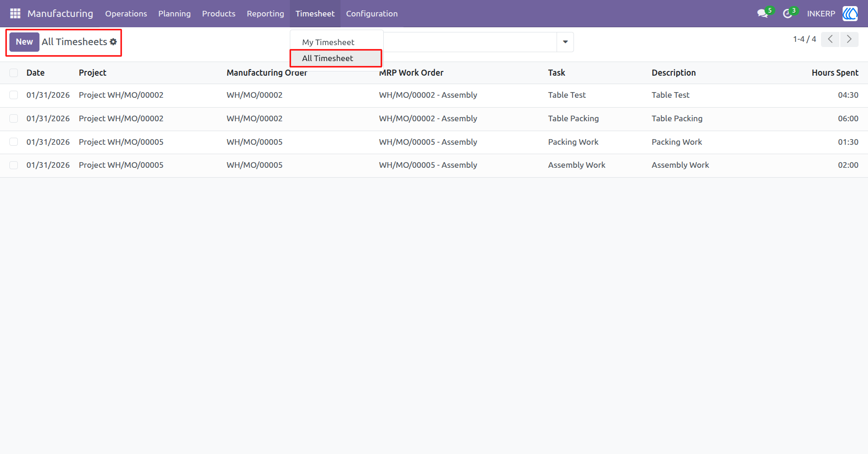Expand the search filter options dropdown
This screenshot has width=868, height=454.
(565, 42)
